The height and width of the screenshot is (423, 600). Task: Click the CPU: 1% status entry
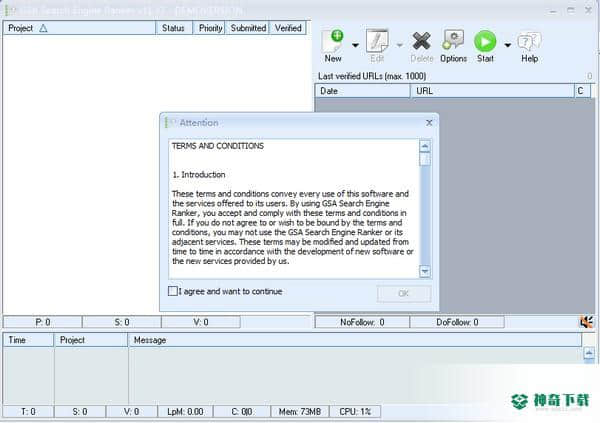pyautogui.click(x=355, y=412)
